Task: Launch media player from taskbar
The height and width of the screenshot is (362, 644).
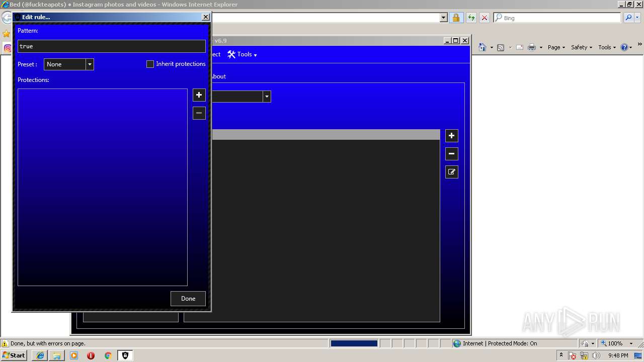Action: pos(74,355)
